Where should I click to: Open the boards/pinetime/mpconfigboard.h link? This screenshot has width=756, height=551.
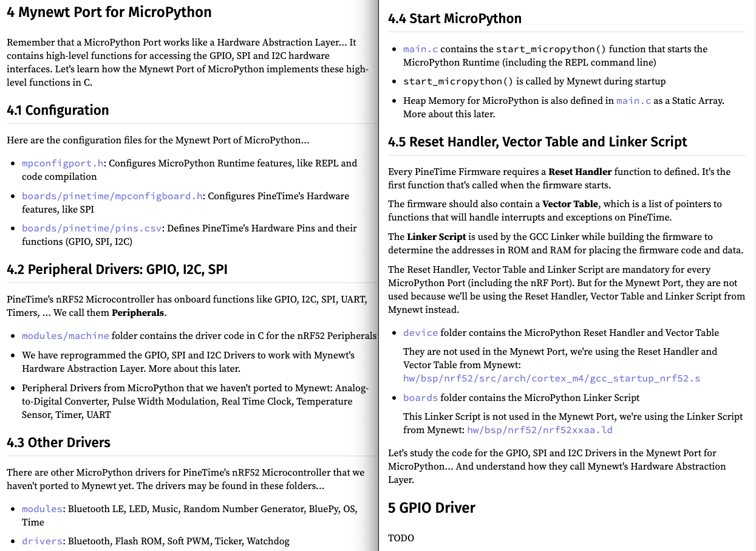pos(112,196)
